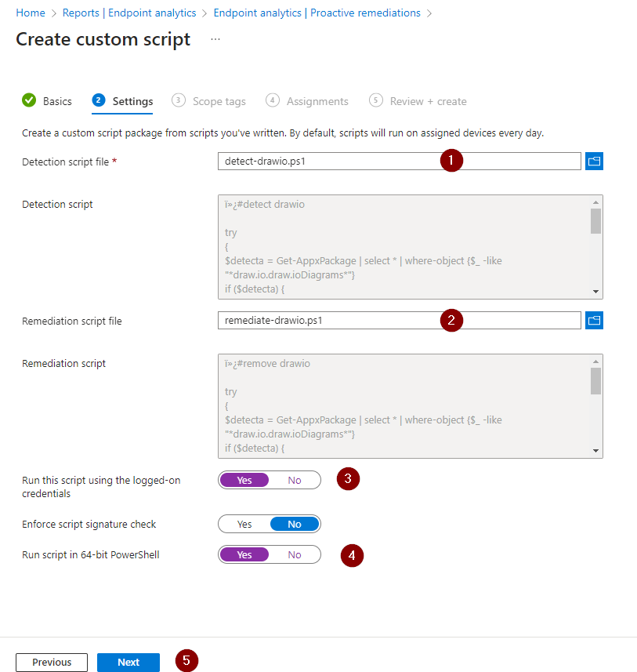Click the Previous button
Image resolution: width=637 pixels, height=672 pixels.
[x=52, y=662]
